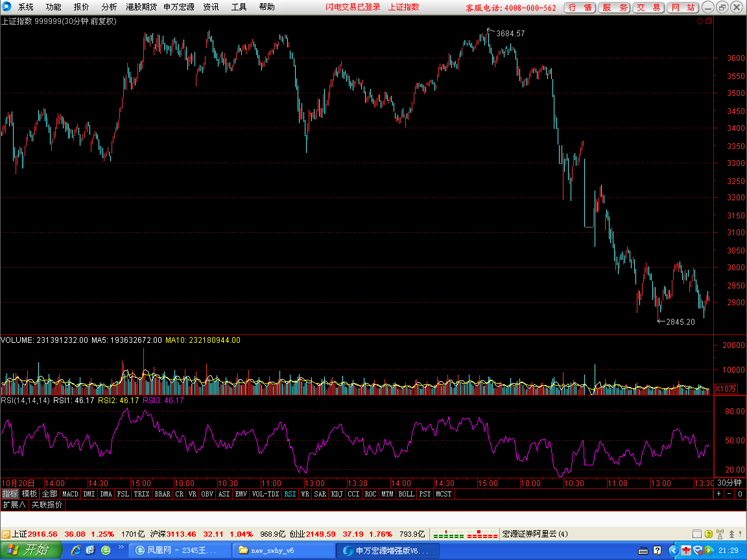
Task: Click the 服务 button
Action: (x=615, y=8)
